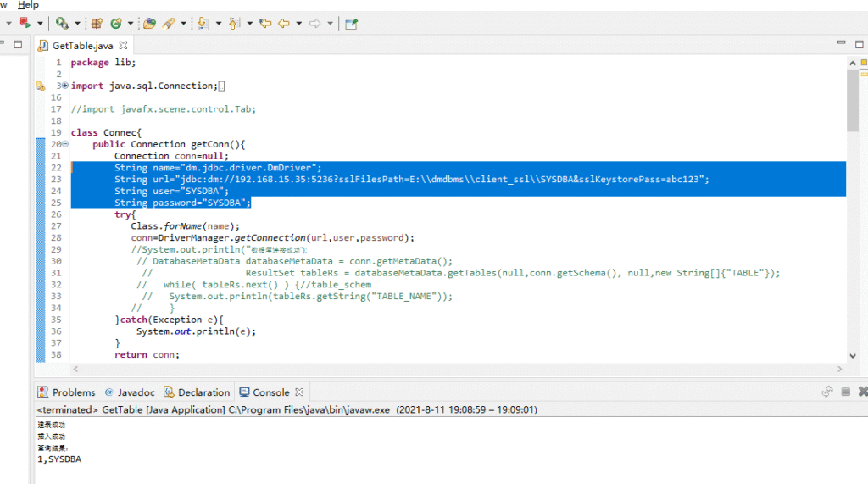Go to Previous Annotation icon
The image size is (868, 484).
tap(235, 24)
